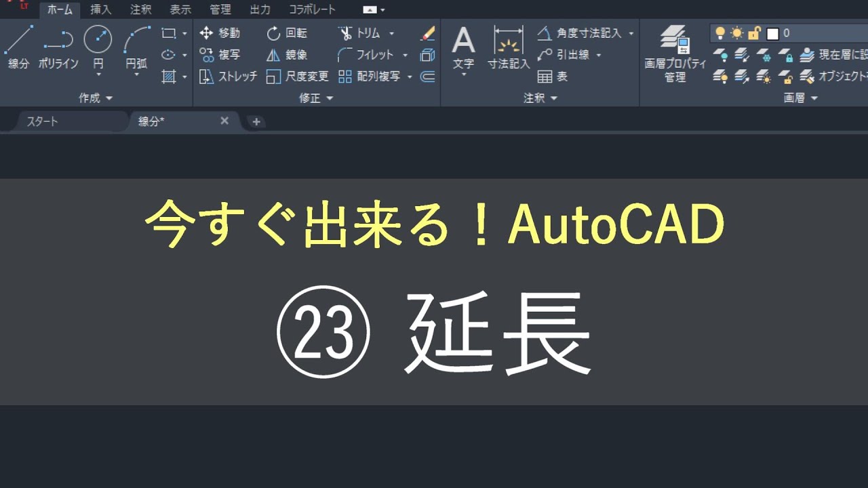Click the layer-off (layer with bulb) icon
The image size is (868, 488).
pyautogui.click(x=721, y=55)
